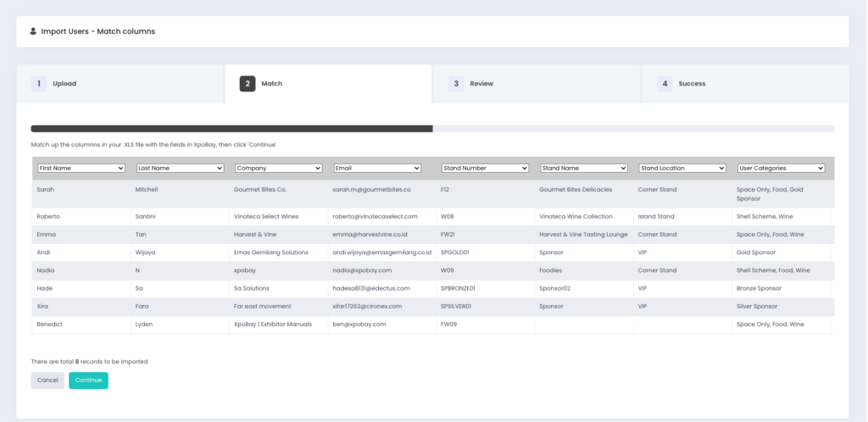
Task: Click the step 4 number badge
Action: tap(665, 84)
